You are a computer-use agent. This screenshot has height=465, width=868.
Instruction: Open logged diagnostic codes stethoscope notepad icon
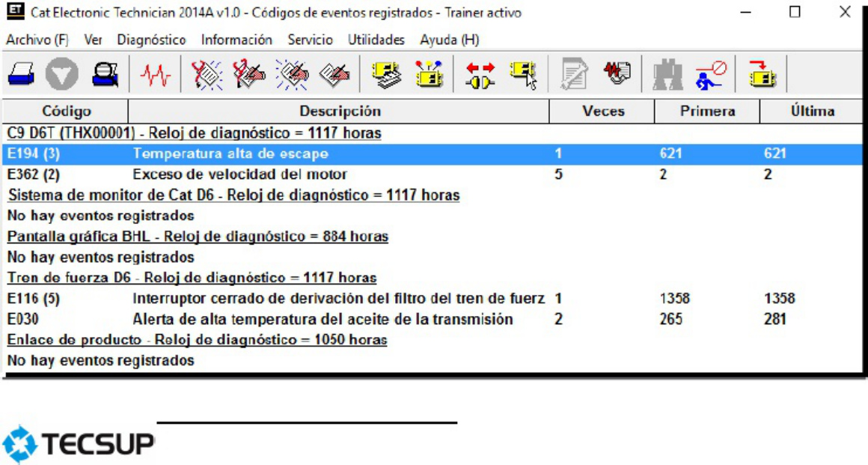click(x=248, y=74)
